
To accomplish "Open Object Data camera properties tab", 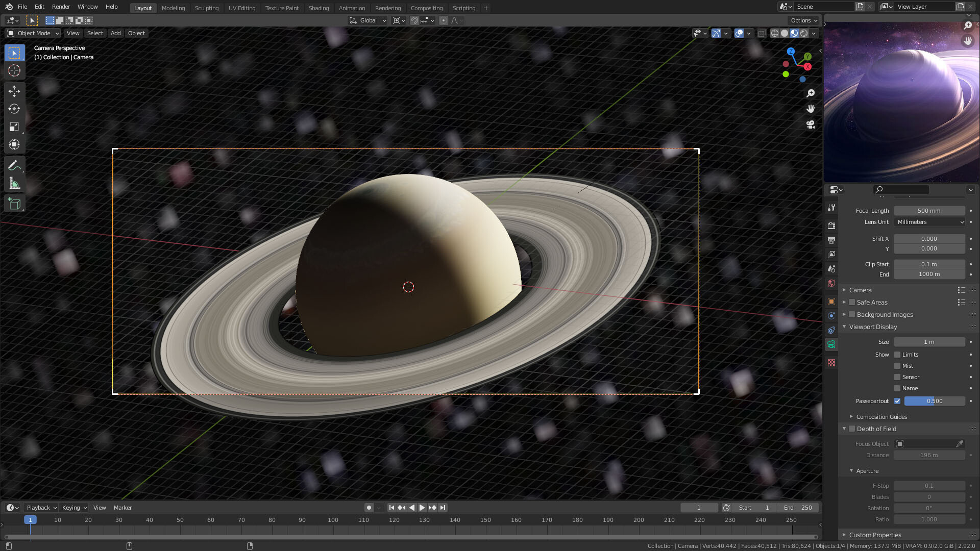I will (x=831, y=344).
